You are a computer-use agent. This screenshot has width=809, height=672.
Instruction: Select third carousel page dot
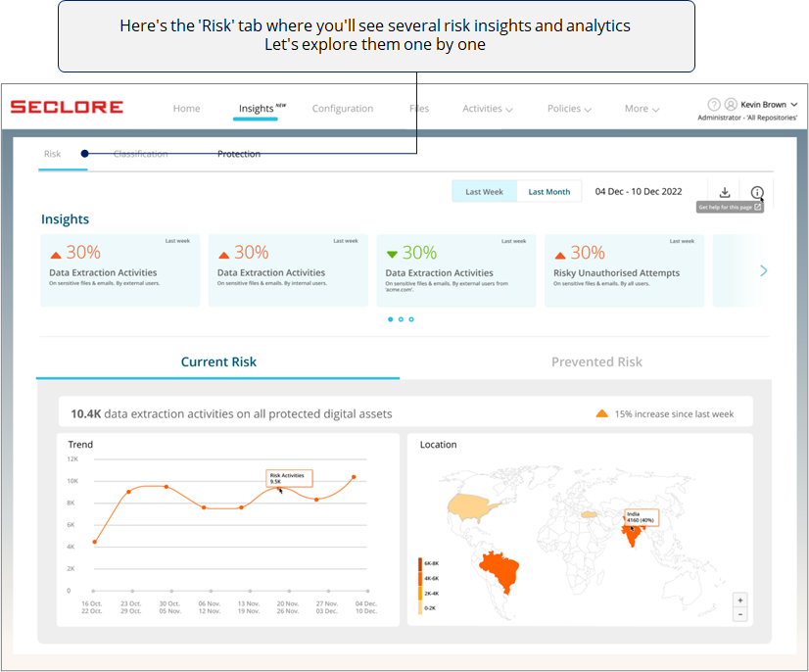coord(411,319)
